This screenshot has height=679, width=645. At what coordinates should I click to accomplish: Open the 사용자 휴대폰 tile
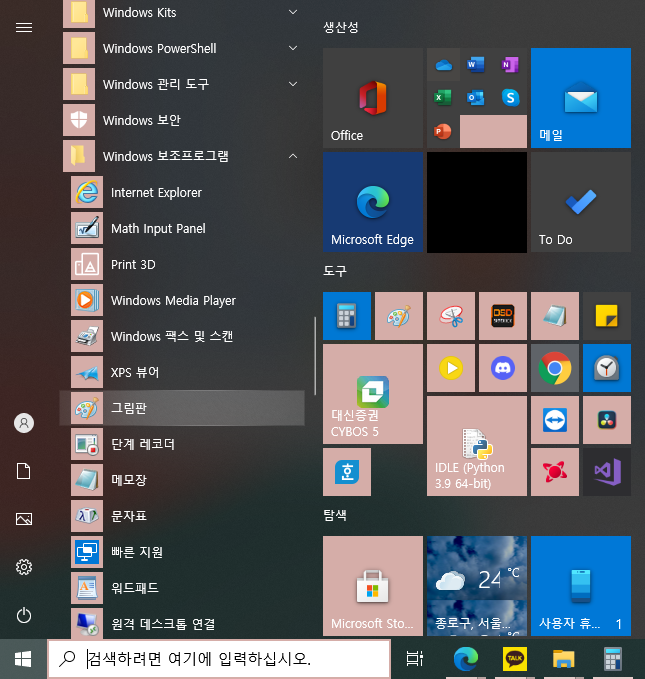tap(581, 586)
